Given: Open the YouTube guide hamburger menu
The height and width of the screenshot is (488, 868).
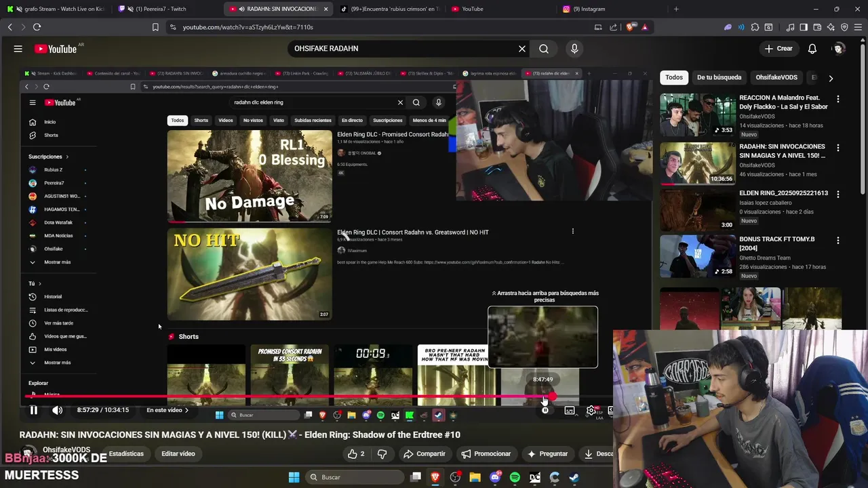Looking at the screenshot, I should [x=18, y=49].
